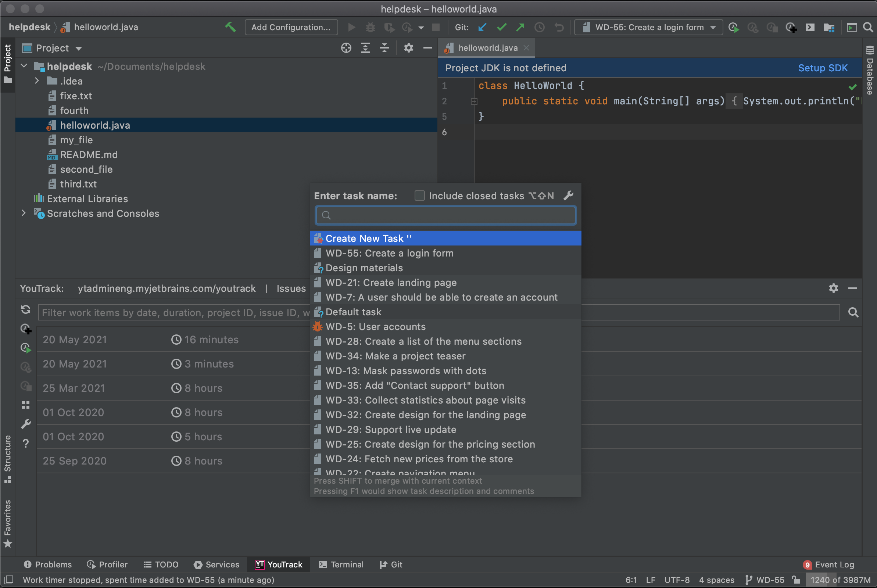Image resolution: width=877 pixels, height=588 pixels.
Task: Click Locate in project tree target icon
Action: coord(346,48)
